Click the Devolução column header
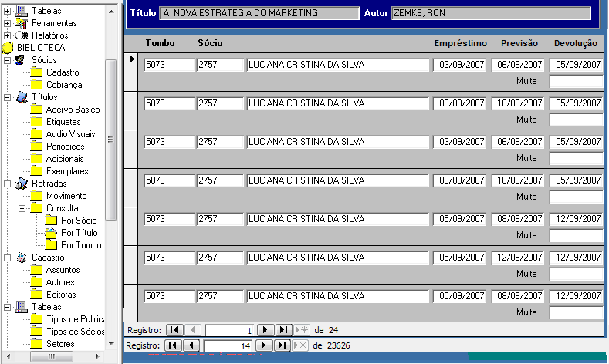 tap(576, 43)
